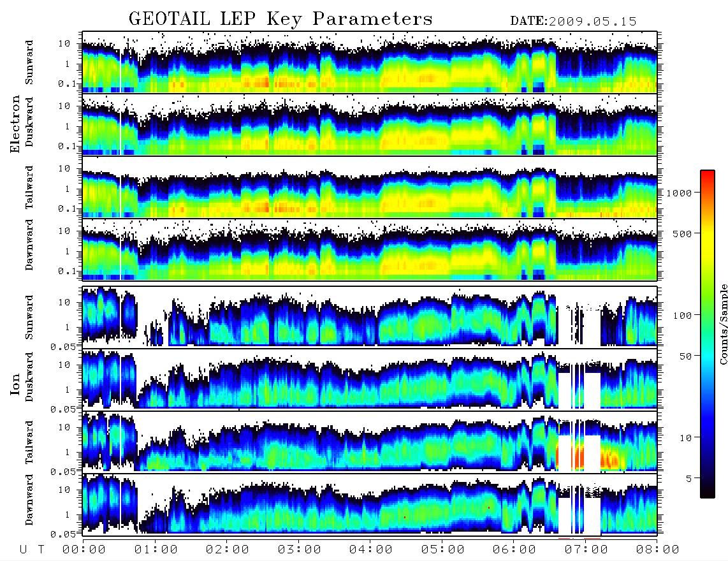Click the '0.05' tick of Ion Dawnward panel
The image size is (728, 561).
62,534
